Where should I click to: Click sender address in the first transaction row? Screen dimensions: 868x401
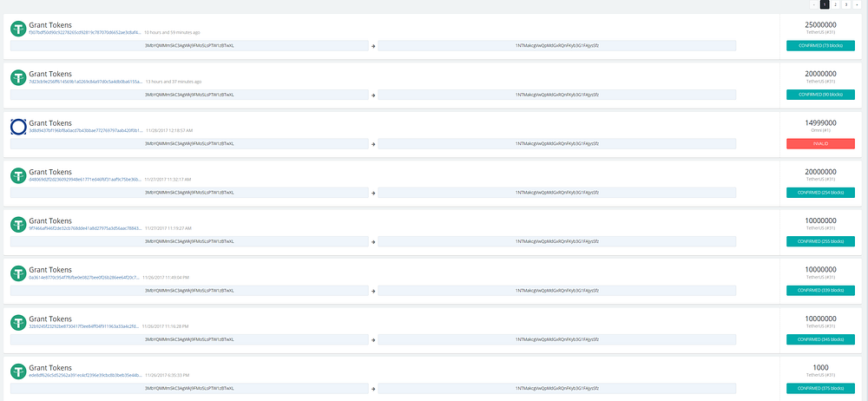point(189,45)
